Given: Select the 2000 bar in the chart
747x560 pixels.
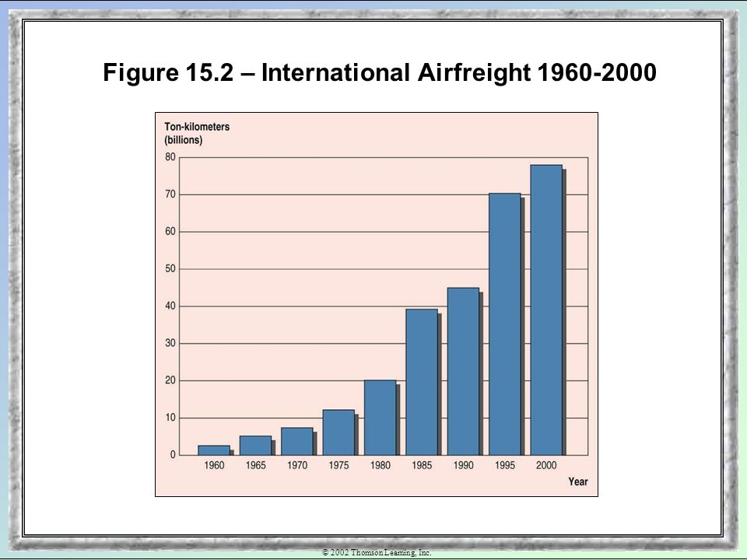Looking at the screenshot, I should pos(547,310).
